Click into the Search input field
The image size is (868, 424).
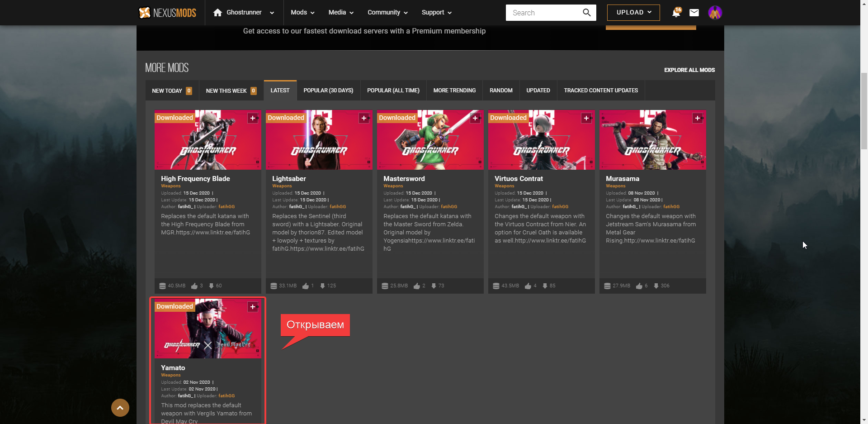[545, 13]
